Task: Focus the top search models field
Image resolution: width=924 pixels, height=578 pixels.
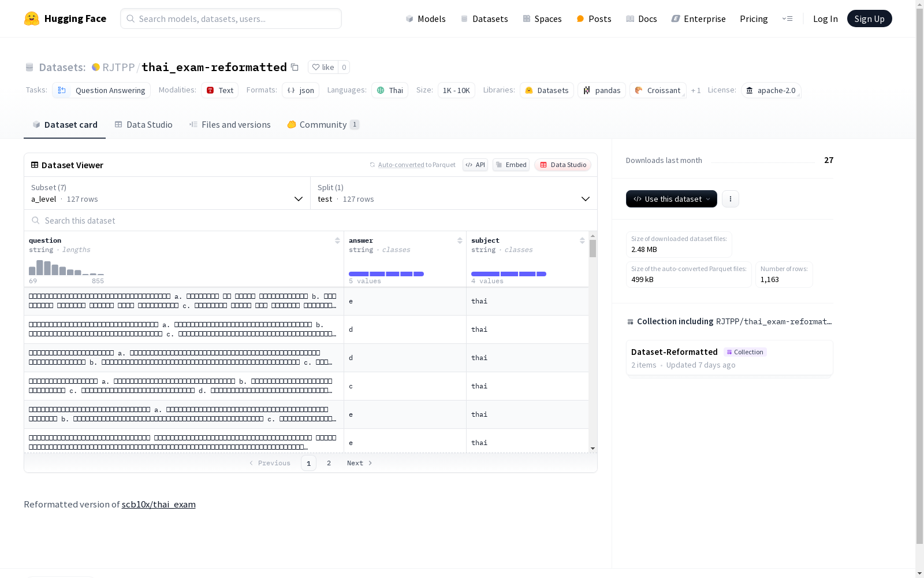Action: point(231,18)
